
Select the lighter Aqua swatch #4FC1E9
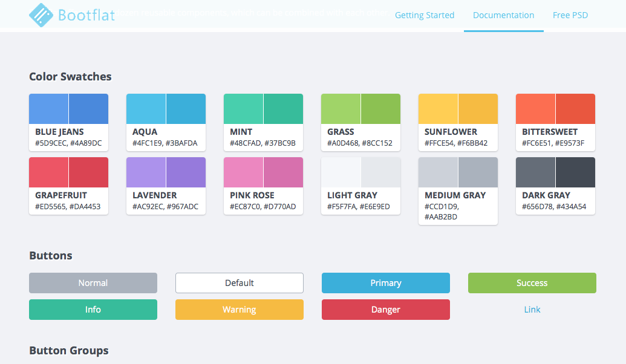click(146, 109)
